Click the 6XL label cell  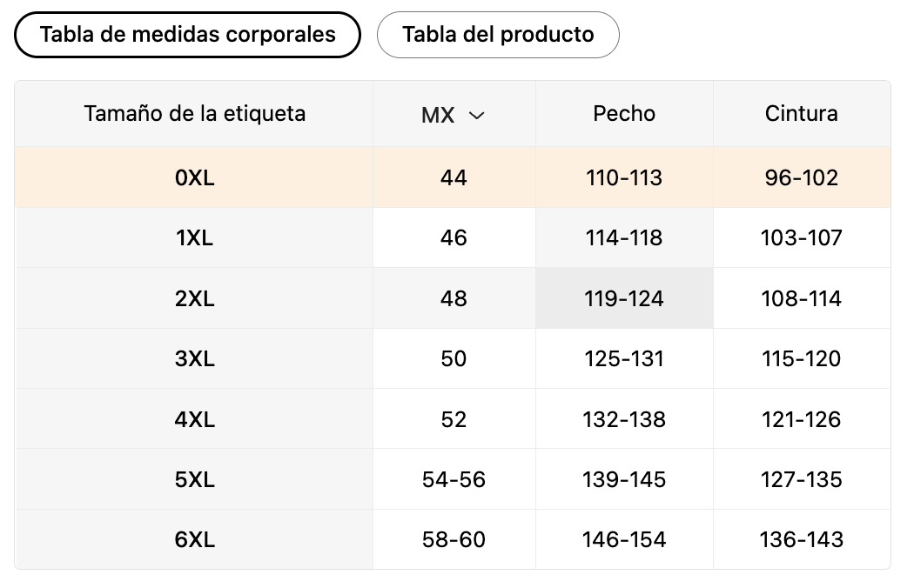coord(194,539)
